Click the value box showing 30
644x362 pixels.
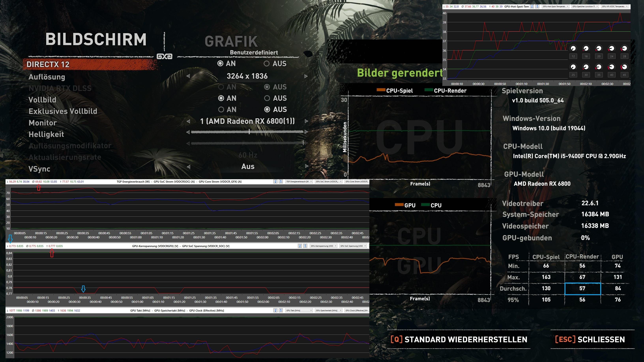(x=586, y=75)
